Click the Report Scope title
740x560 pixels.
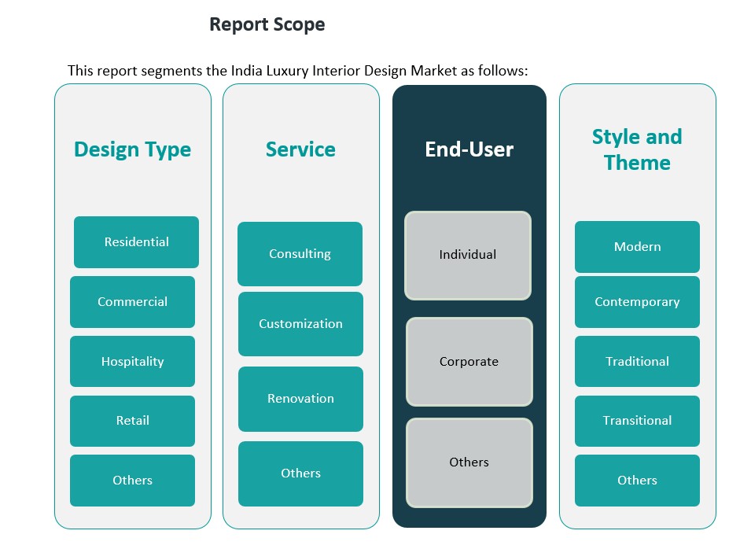point(267,24)
